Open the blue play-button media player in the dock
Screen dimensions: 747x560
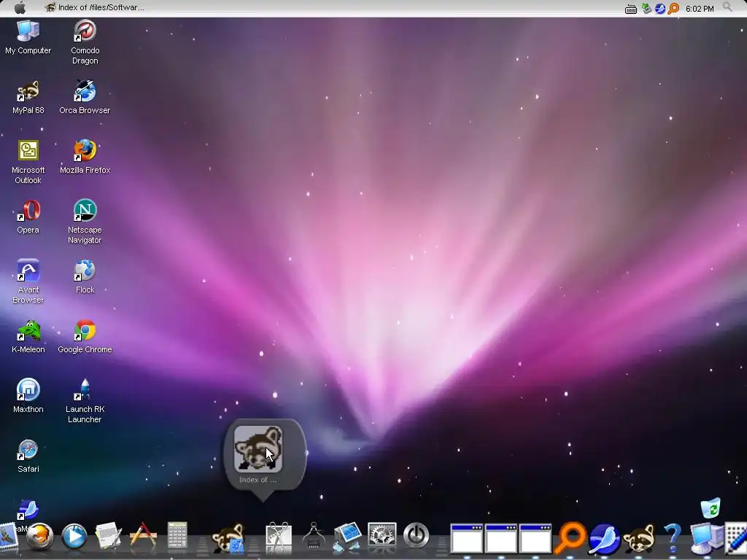(x=74, y=536)
